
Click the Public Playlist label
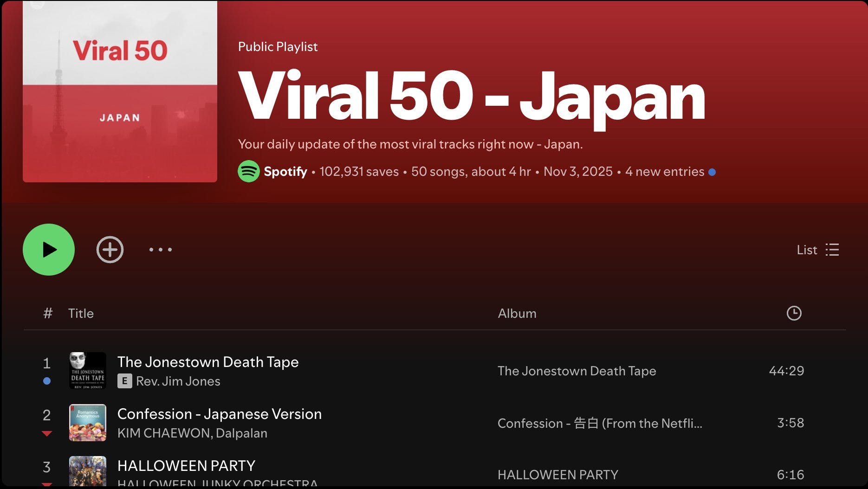tap(278, 46)
